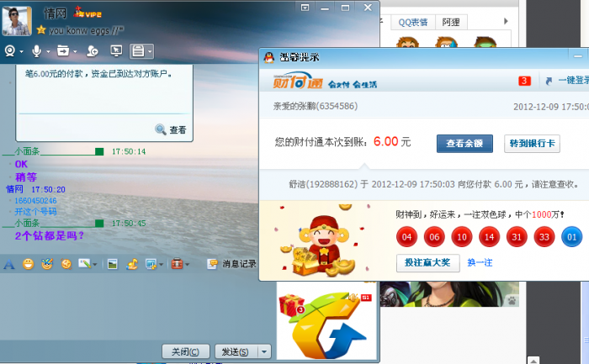The image size is (589, 364).
Task: Open handwriting input pencil icon
Action: click(84, 264)
